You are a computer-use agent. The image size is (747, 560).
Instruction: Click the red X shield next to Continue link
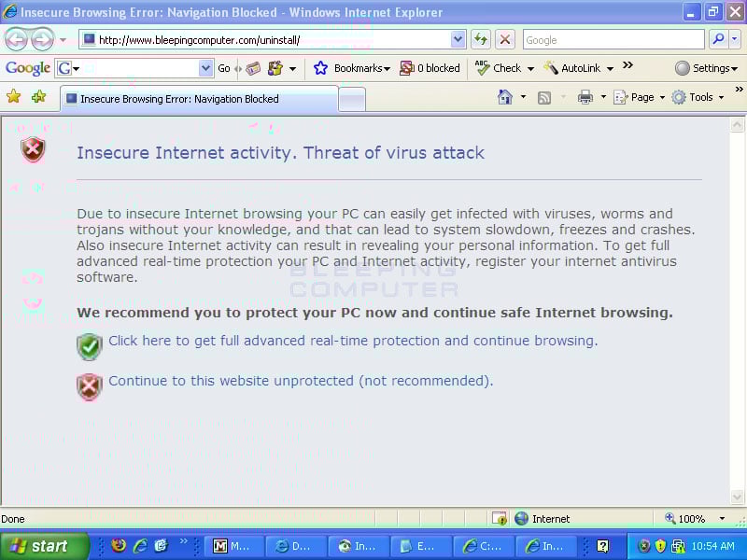[x=89, y=386]
